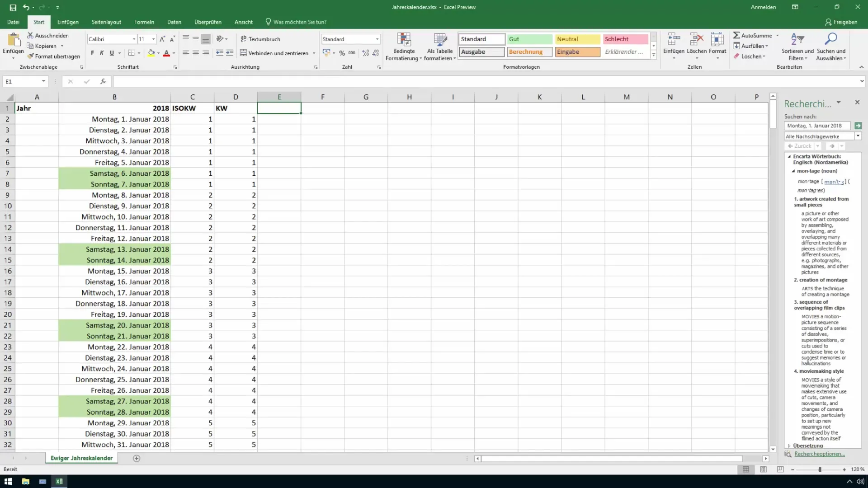
Task: Expand the Encarta Wörterbuch tree item
Action: 789,156
